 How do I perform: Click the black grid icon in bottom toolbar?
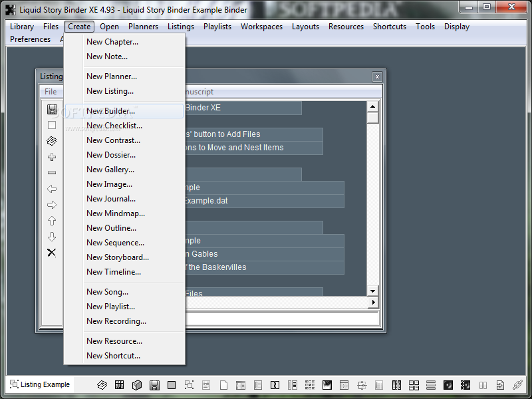[120, 385]
